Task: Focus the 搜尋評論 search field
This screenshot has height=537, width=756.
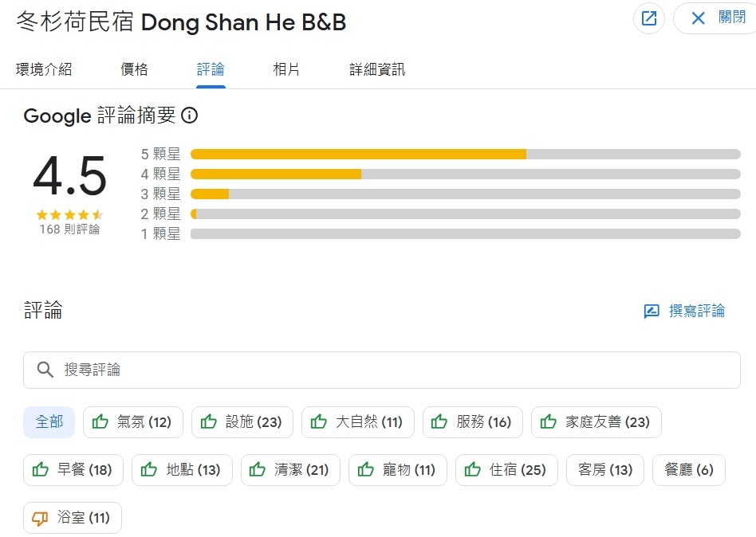Action: (x=391, y=370)
